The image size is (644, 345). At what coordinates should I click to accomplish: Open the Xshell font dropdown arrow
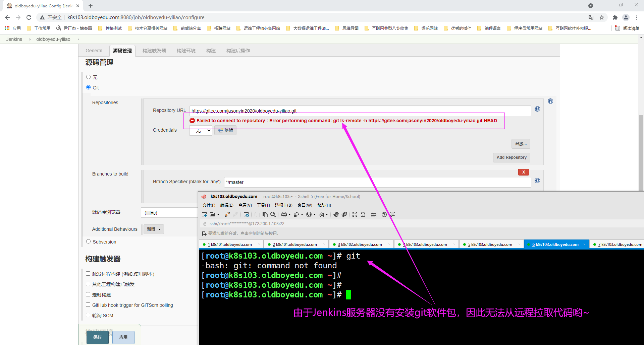click(x=327, y=215)
